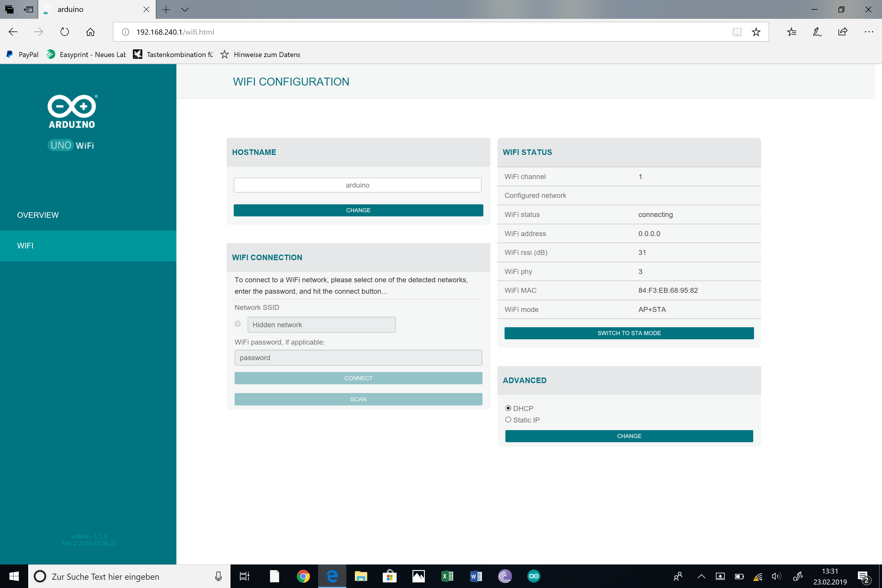Refresh the page with the reload icon

point(64,32)
